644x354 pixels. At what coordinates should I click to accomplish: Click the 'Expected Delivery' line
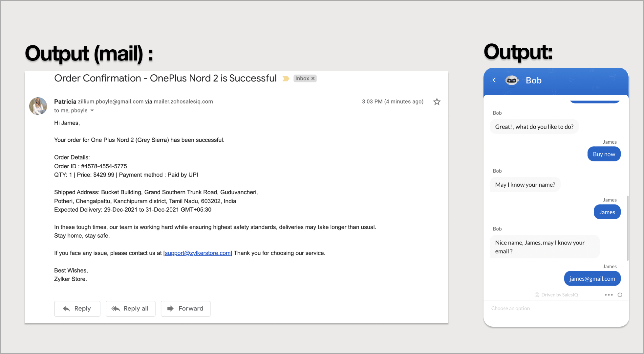[133, 210]
